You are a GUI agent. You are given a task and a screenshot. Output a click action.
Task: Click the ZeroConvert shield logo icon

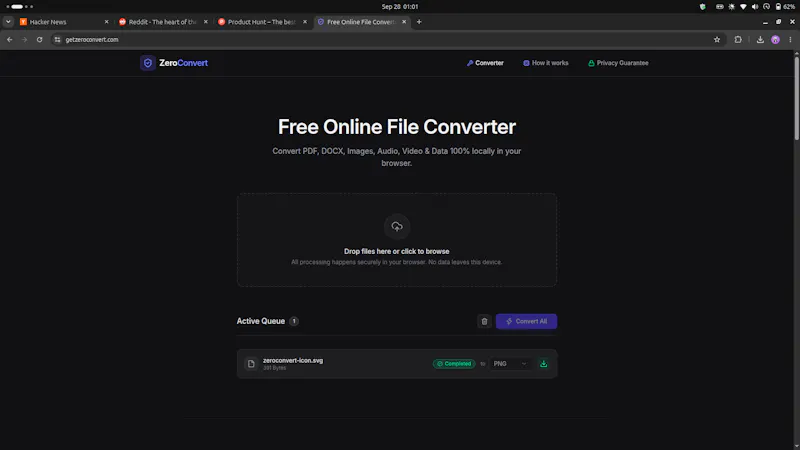point(147,63)
